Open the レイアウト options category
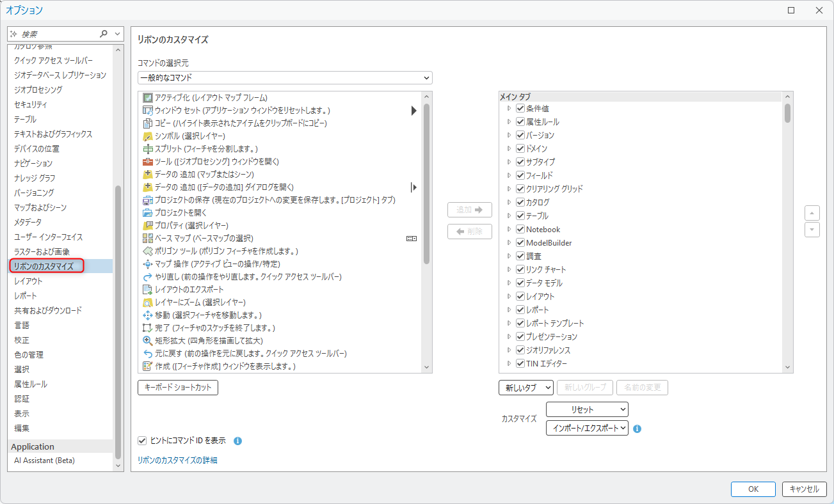This screenshot has width=834, height=504. tap(29, 281)
